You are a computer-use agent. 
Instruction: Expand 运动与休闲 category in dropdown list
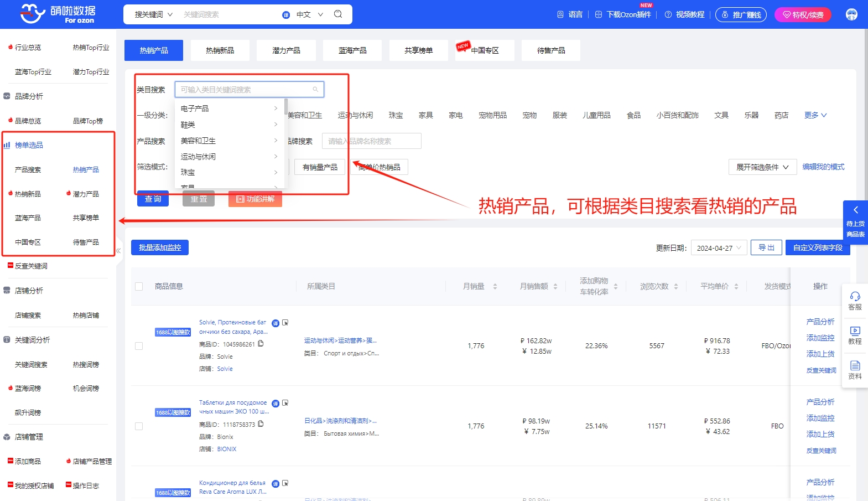[x=230, y=157]
